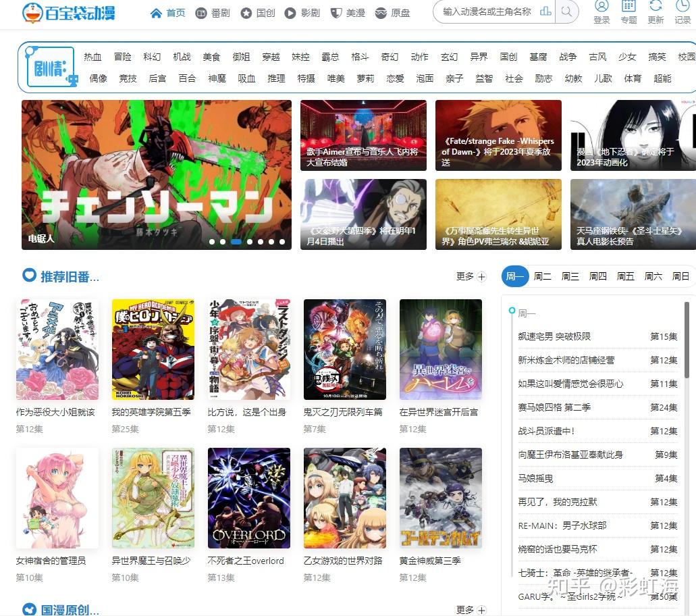Image resolution: width=696 pixels, height=616 pixels.
Task: Click the 作为恶役大小姐就该 title text
Action: pyautogui.click(x=55, y=412)
